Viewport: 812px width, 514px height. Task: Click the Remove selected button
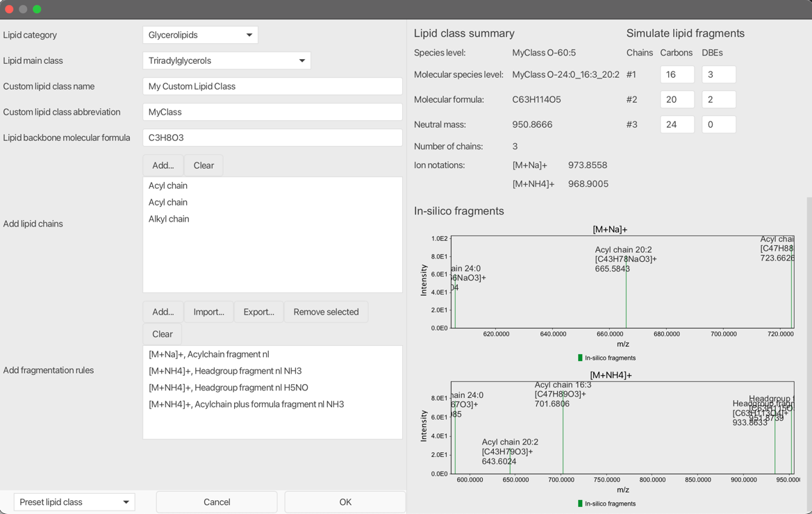pos(326,312)
